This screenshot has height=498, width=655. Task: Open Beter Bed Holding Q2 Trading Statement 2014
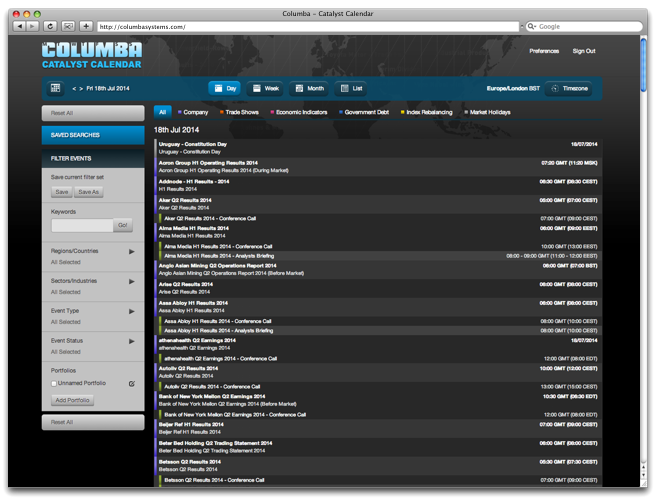coord(378,447)
